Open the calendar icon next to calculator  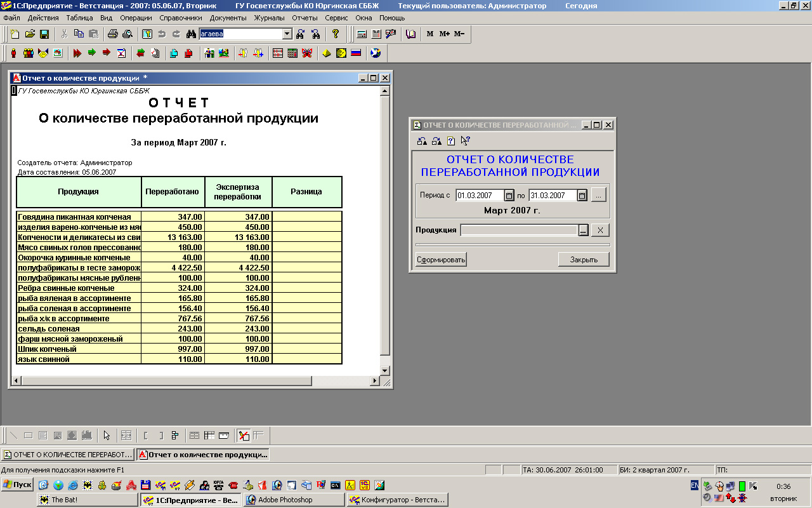[376, 34]
